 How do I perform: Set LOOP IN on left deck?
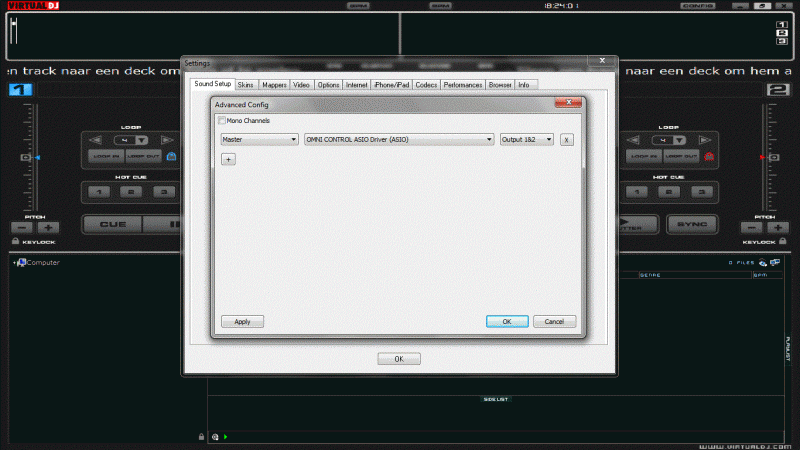(106, 156)
